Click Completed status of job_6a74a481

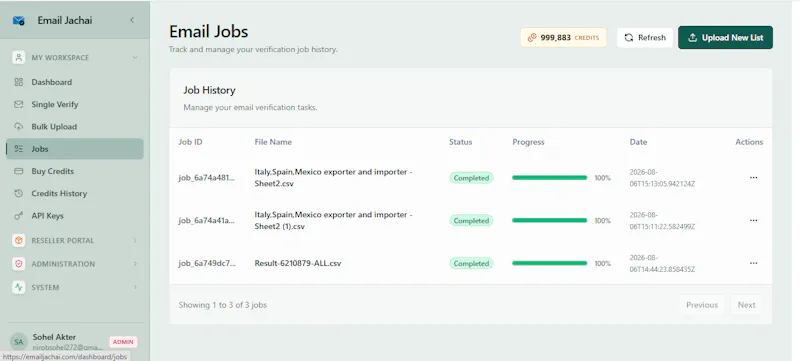click(x=471, y=178)
